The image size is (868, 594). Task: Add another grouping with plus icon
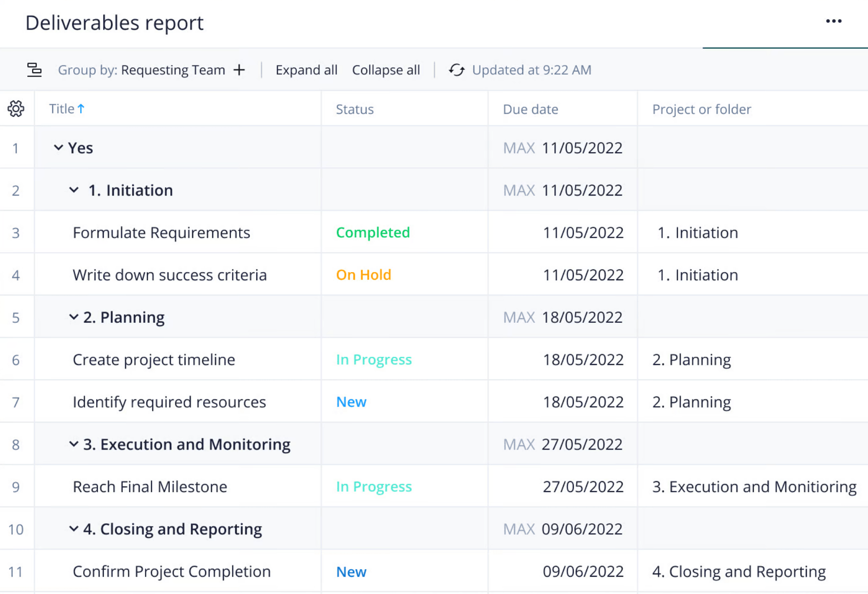click(x=239, y=70)
